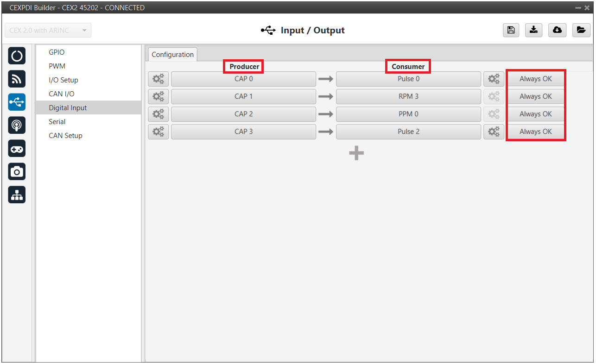Open the network hierarchy sidebar icon
This screenshot has width=596, height=364.
pos(17,195)
